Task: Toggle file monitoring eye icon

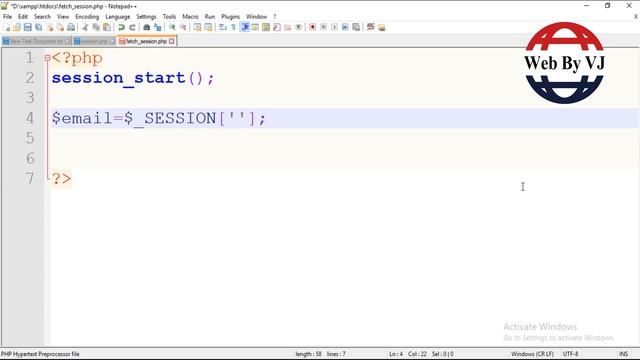Action: point(298,27)
